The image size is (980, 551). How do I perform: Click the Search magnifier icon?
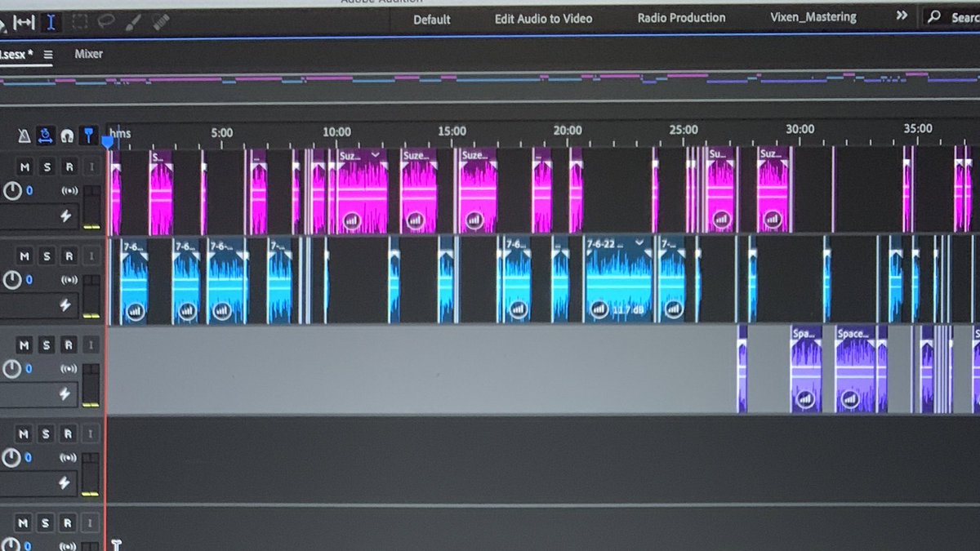(934, 16)
